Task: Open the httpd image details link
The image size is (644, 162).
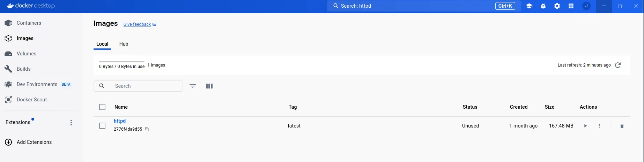Action: 120,121
